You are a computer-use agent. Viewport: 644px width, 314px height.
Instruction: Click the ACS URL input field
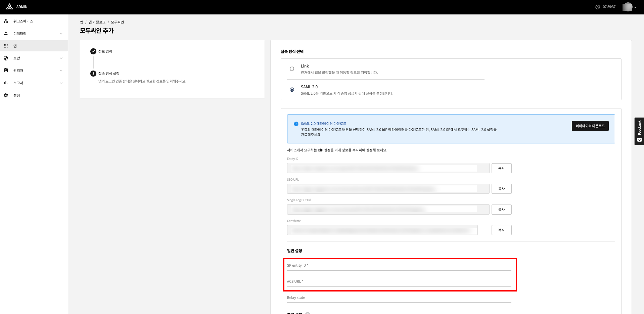coord(399,281)
